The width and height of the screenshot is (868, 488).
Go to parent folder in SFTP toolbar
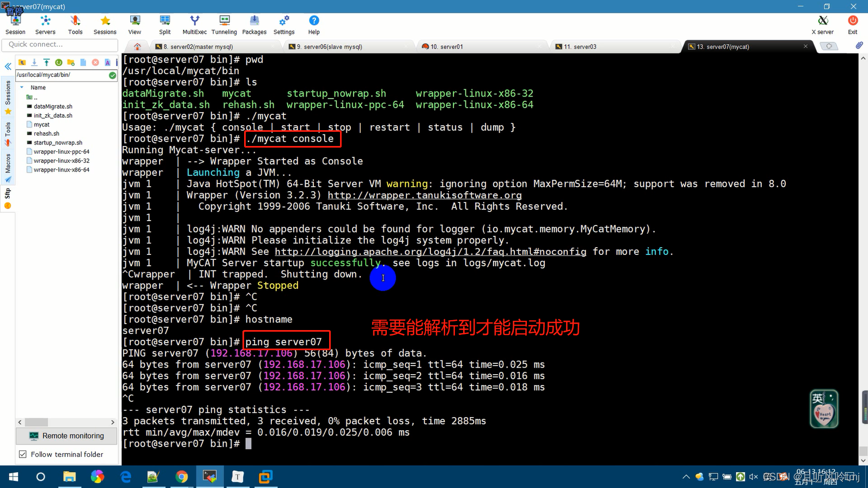[22, 63]
